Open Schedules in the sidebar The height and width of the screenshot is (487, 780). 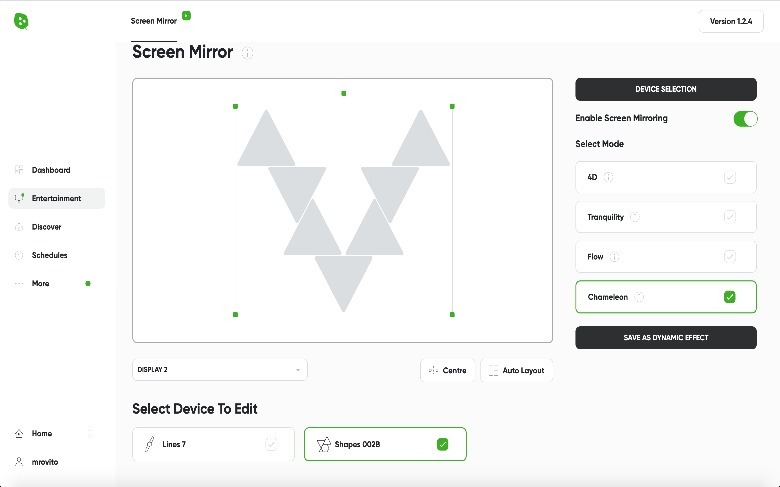(x=57, y=255)
